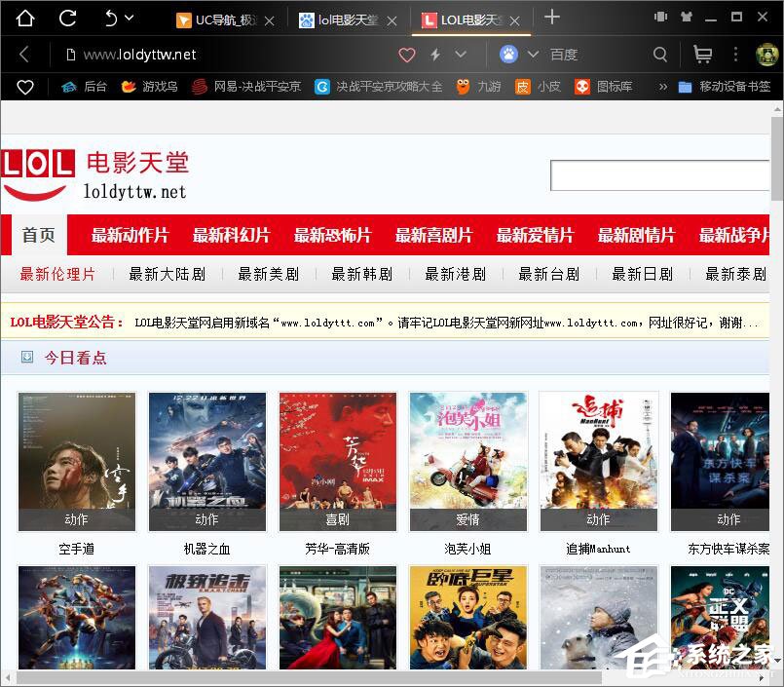Switch to the UC导航 browser tab

click(x=224, y=19)
